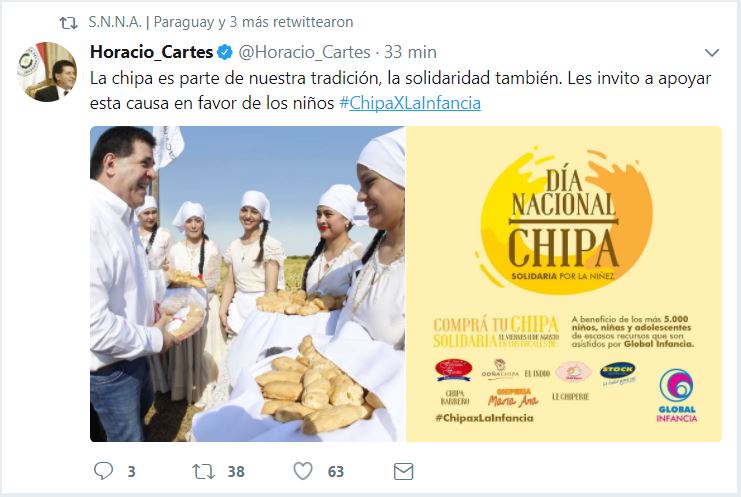Click the tweet text about la chipa

pyautogui.click(x=400, y=90)
